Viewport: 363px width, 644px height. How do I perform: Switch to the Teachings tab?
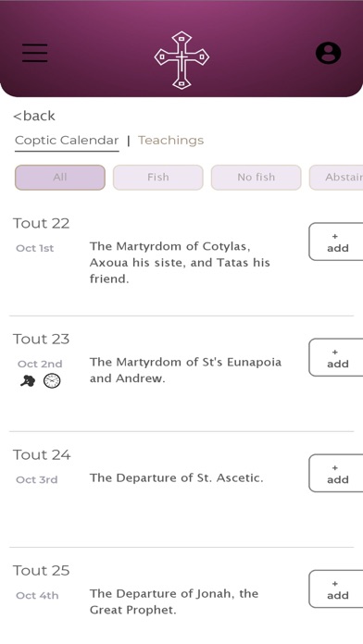point(171,141)
